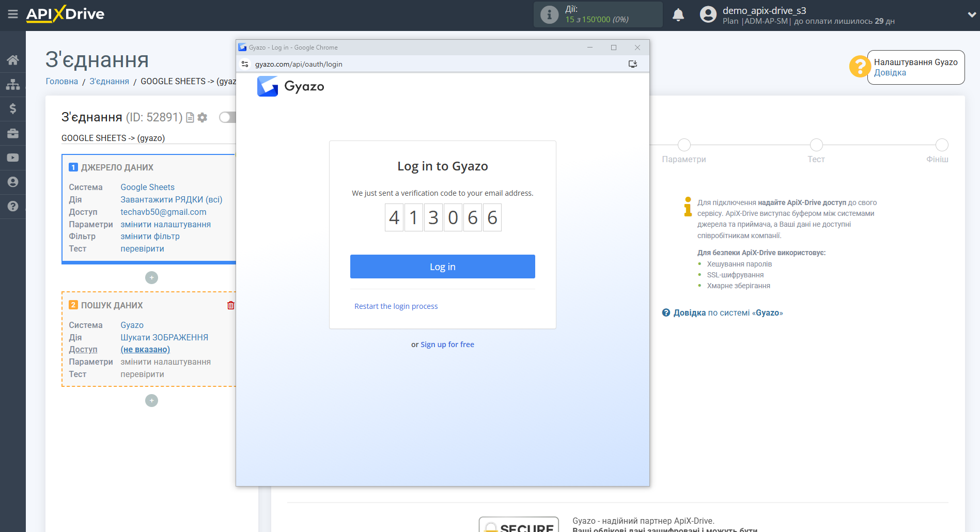Click the Log in button
980x532 pixels.
click(442, 267)
